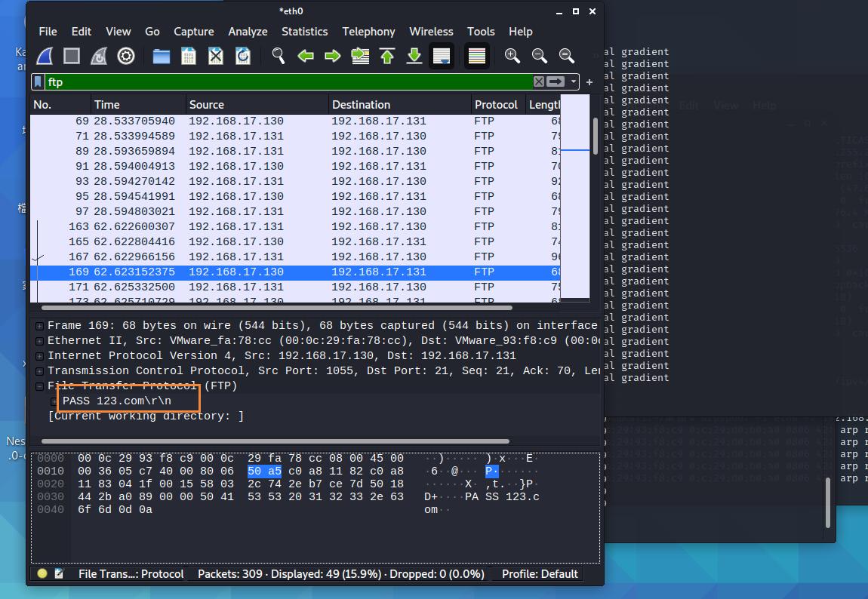
Task: Expand the Frame 169 tree row
Action: (x=39, y=326)
